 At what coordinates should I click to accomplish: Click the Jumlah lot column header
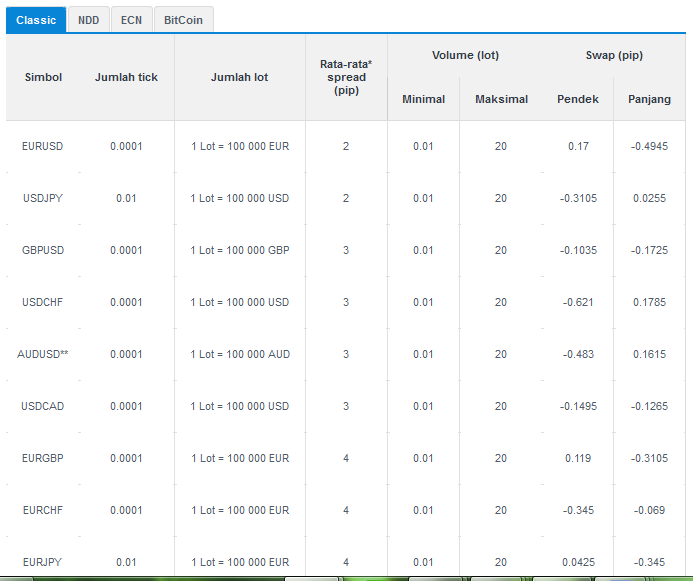click(240, 77)
